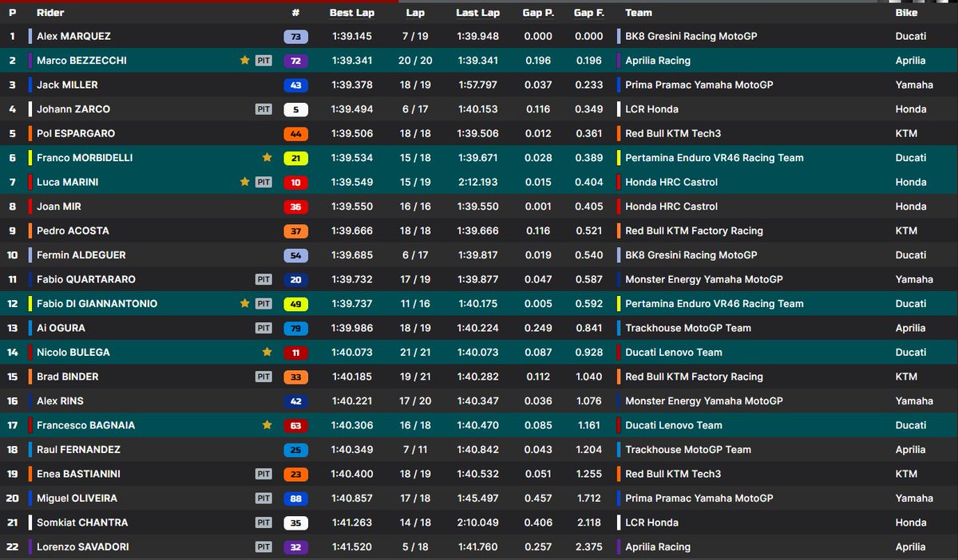
Task: Click Ducati Lenovo Team in Bulega's row
Action: tap(674, 353)
